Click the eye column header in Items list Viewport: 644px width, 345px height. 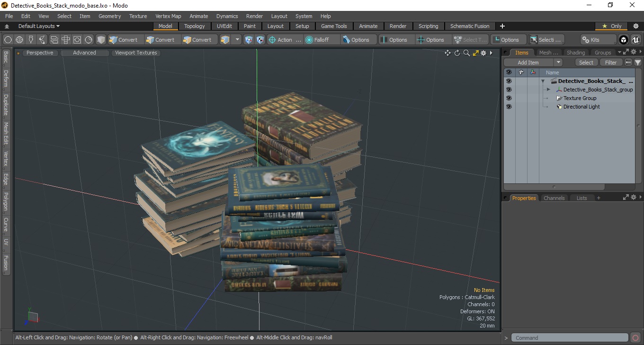coord(509,73)
